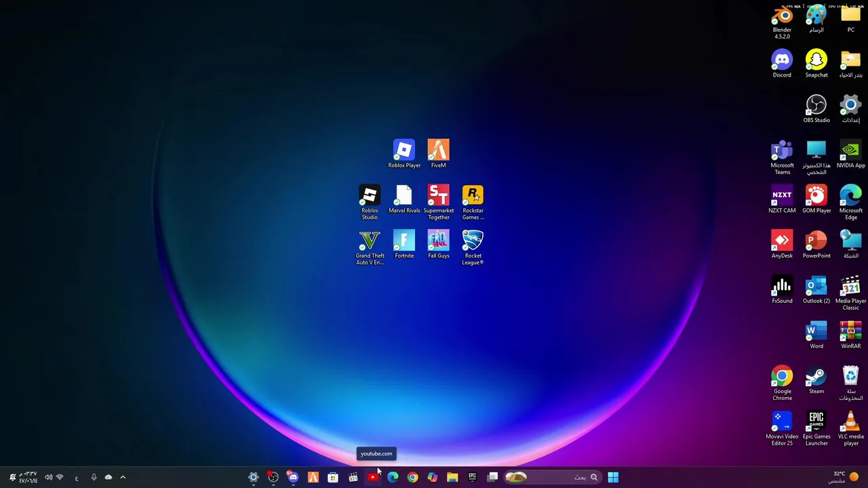Select the Snapchat desktop icon
868x488 pixels.
816,64
